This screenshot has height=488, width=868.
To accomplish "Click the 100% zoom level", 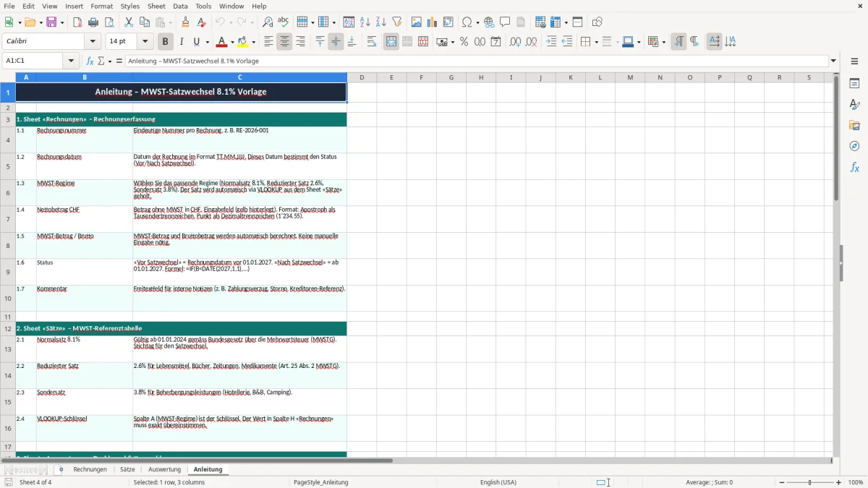I will click(x=856, y=482).
